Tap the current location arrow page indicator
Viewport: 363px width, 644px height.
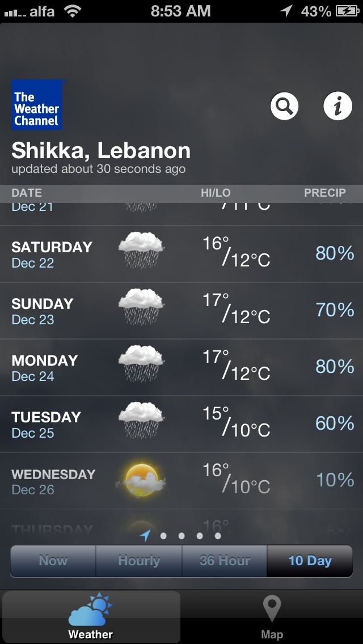pyautogui.click(x=146, y=535)
